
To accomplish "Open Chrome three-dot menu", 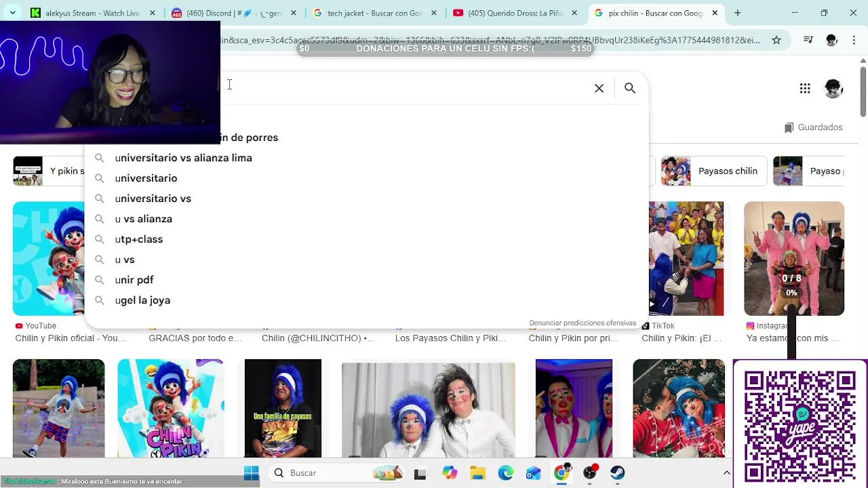I will tap(854, 40).
